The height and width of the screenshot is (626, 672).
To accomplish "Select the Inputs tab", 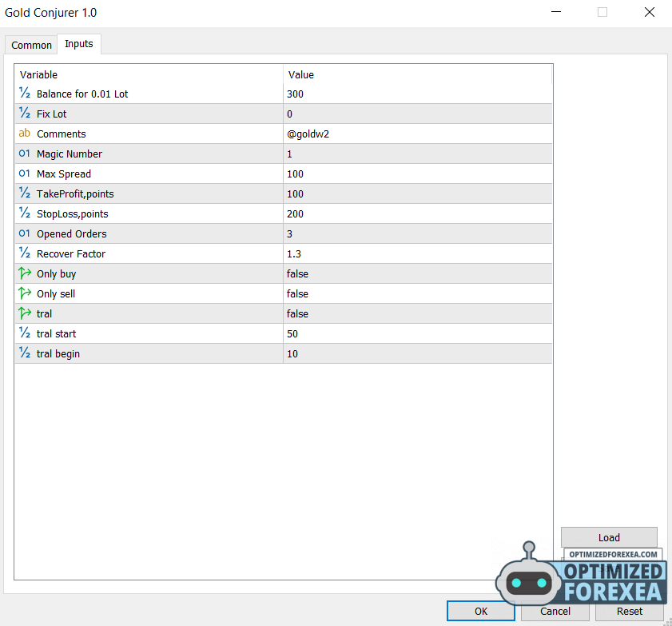I will point(79,44).
